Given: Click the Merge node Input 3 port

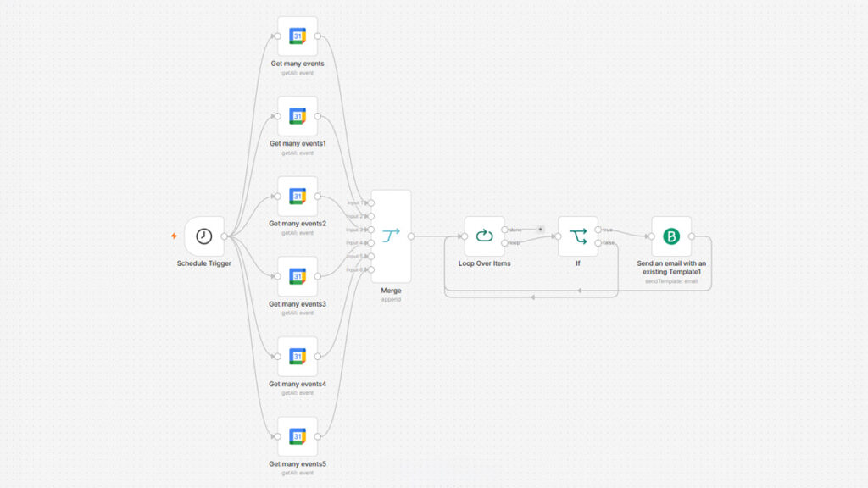Looking at the screenshot, I should [371, 230].
